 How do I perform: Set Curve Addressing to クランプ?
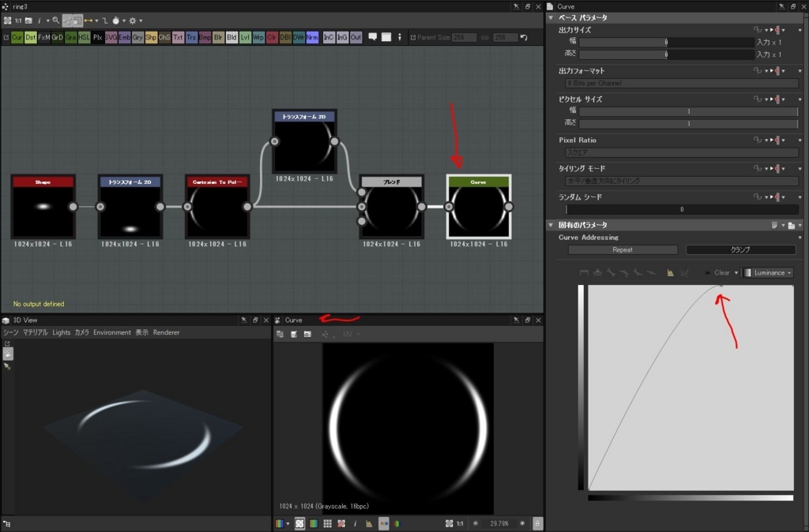pyautogui.click(x=740, y=250)
